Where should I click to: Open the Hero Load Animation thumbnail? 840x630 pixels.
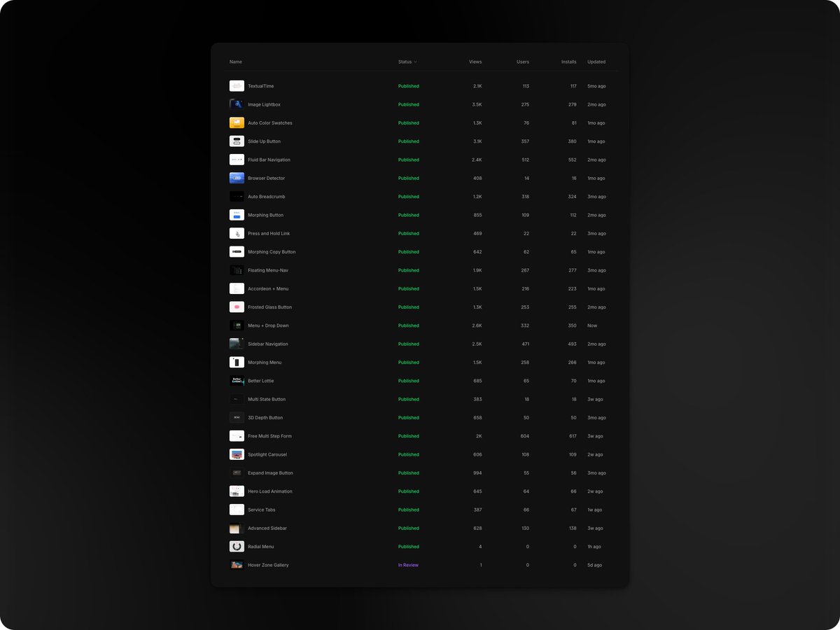(237, 491)
